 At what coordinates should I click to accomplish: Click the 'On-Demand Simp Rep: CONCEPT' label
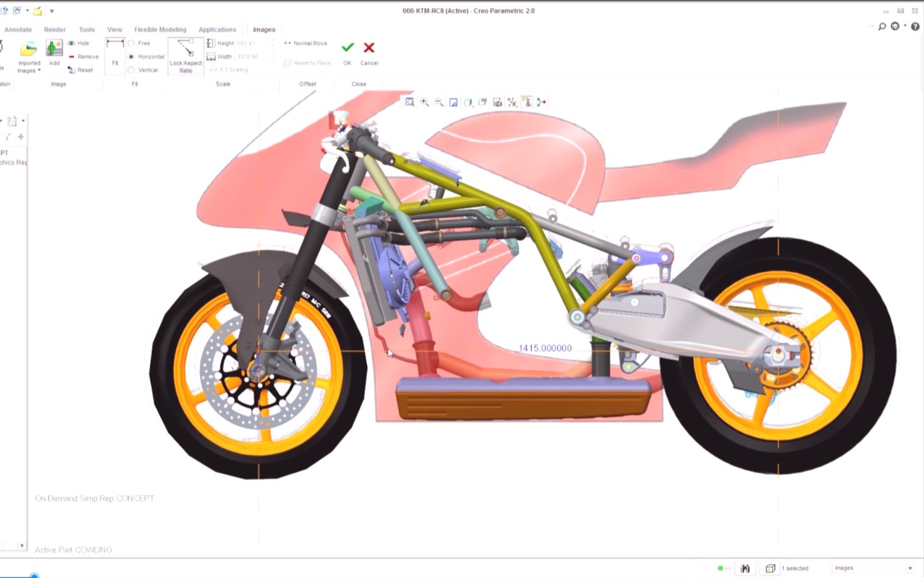[94, 498]
